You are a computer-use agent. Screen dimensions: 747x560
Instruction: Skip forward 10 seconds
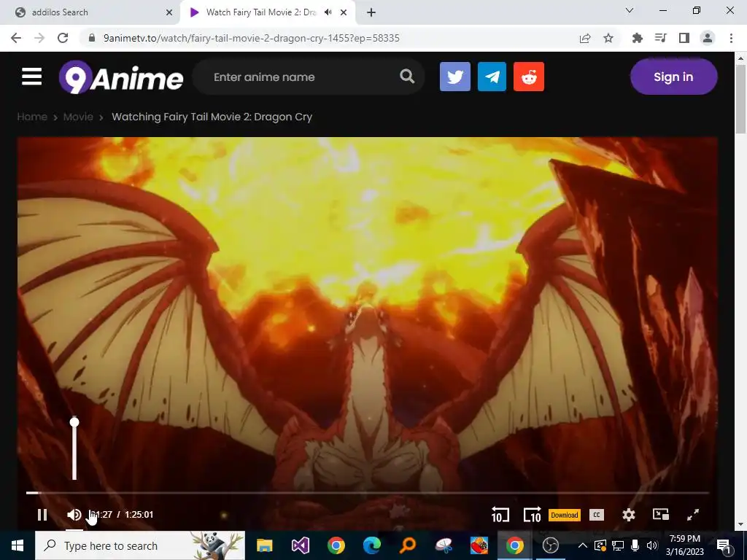pyautogui.click(x=532, y=515)
